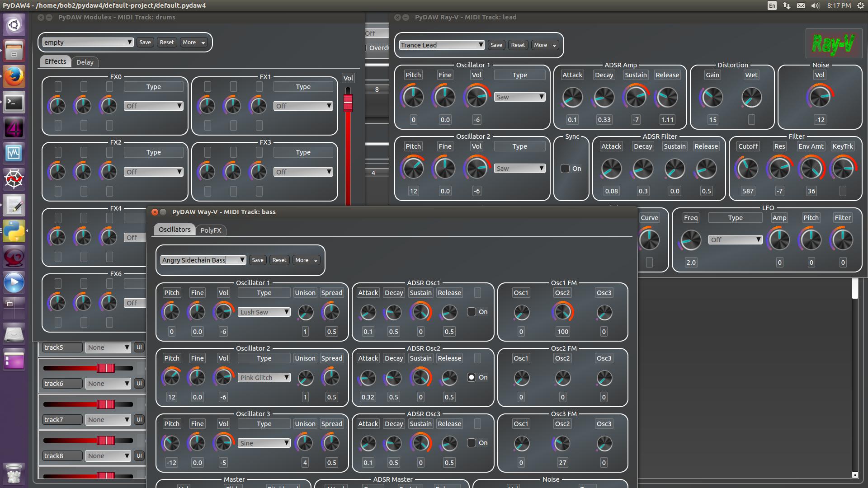Open the Trash in the dock
Image resolution: width=868 pixels, height=488 pixels.
14,474
